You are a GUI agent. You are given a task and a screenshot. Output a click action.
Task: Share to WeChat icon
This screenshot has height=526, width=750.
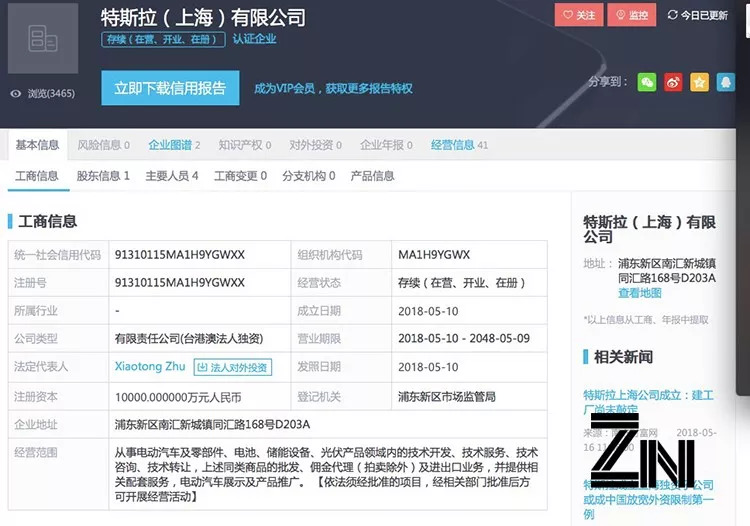(x=647, y=82)
